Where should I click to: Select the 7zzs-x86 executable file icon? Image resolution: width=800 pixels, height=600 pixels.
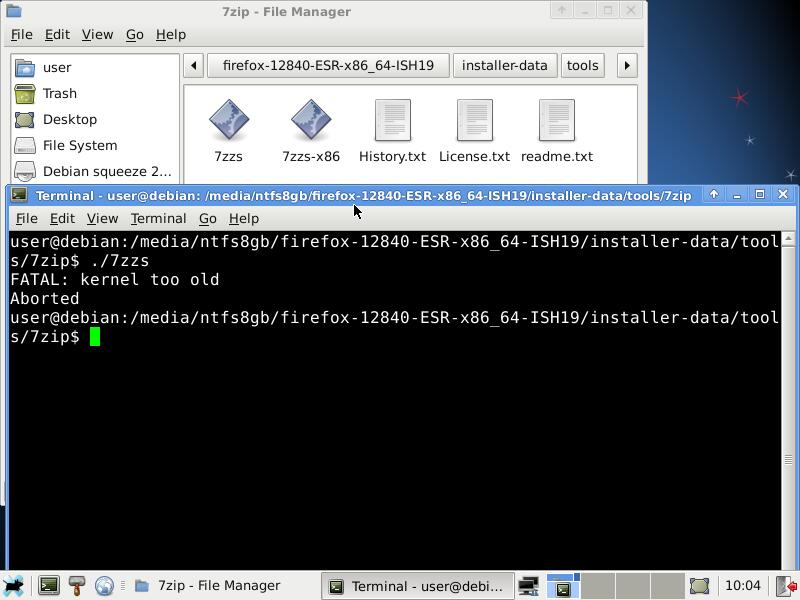[311, 120]
